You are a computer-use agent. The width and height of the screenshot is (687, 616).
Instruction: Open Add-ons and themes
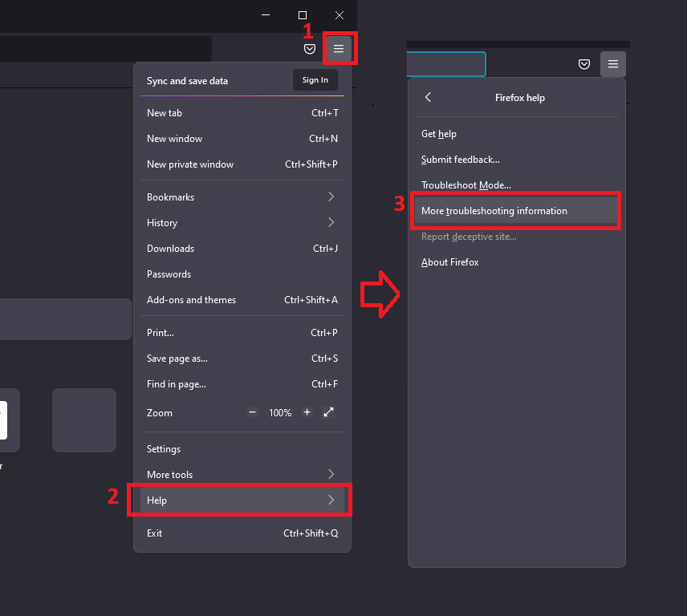[242, 300]
